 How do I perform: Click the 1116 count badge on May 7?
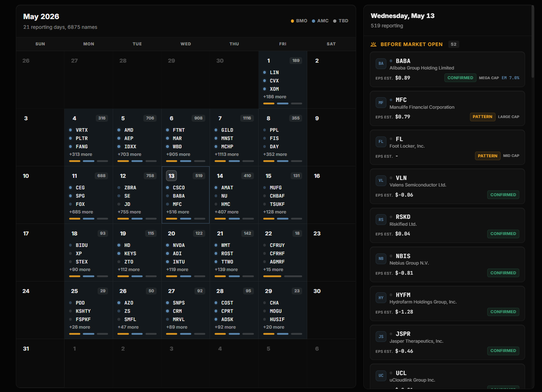tap(247, 118)
